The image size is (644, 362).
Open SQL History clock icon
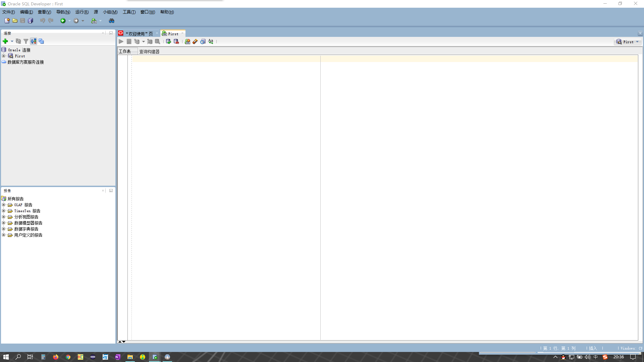pyautogui.click(x=203, y=42)
